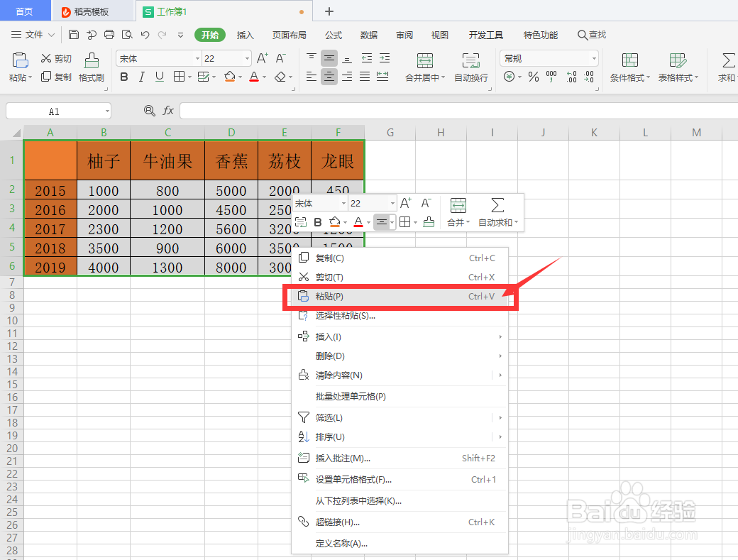
Task: Select column G header
Action: click(x=390, y=132)
